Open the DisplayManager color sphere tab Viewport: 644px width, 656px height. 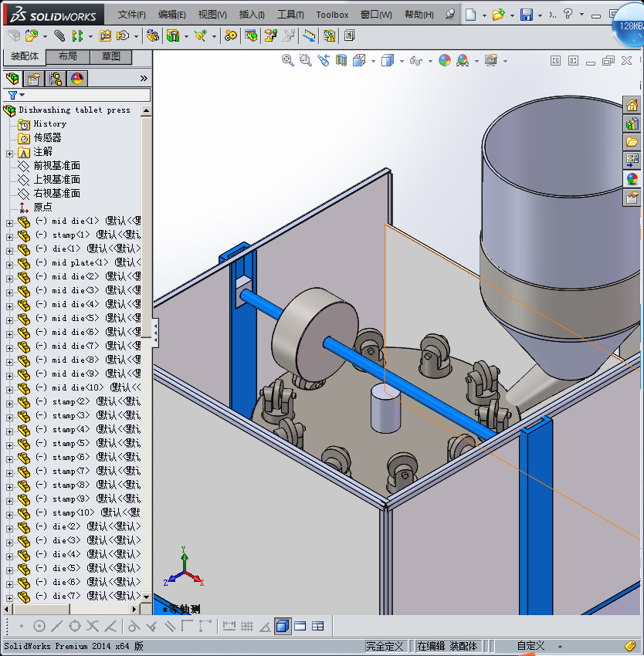(77, 79)
